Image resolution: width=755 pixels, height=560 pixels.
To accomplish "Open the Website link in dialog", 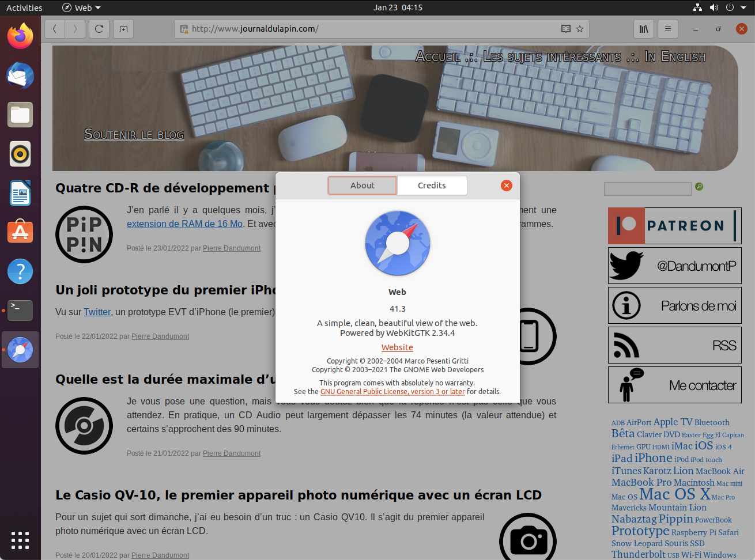I will click(x=397, y=347).
